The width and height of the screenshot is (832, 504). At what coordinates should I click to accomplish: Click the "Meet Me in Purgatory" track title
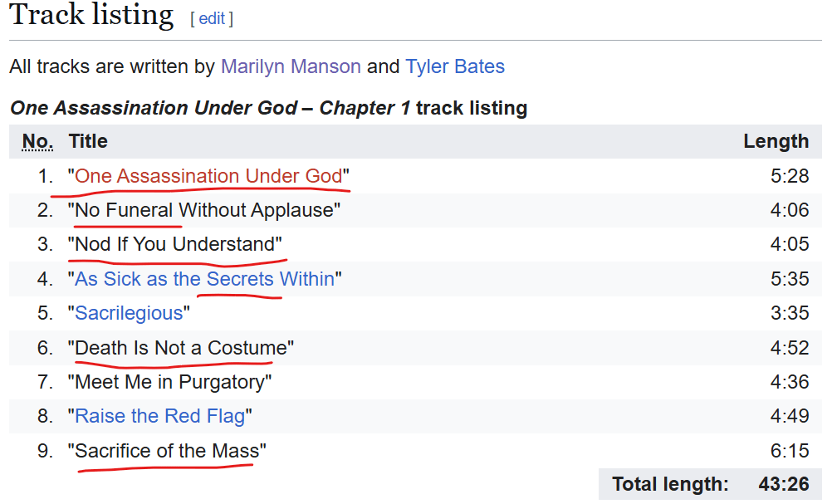169,382
